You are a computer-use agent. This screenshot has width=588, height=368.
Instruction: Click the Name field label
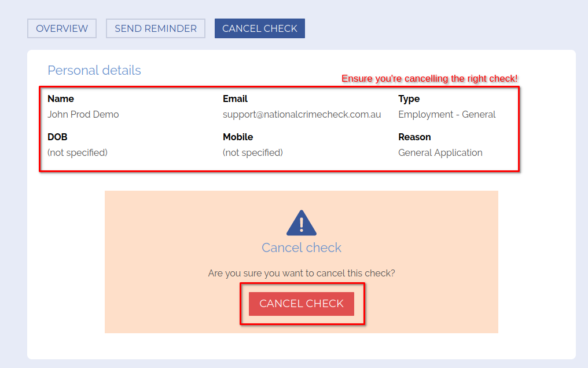[61, 99]
